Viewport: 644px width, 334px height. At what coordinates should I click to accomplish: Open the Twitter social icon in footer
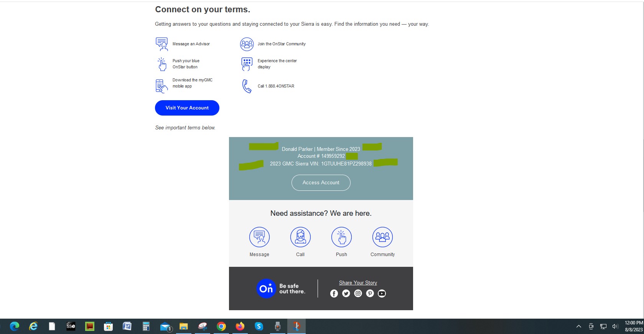coord(346,294)
